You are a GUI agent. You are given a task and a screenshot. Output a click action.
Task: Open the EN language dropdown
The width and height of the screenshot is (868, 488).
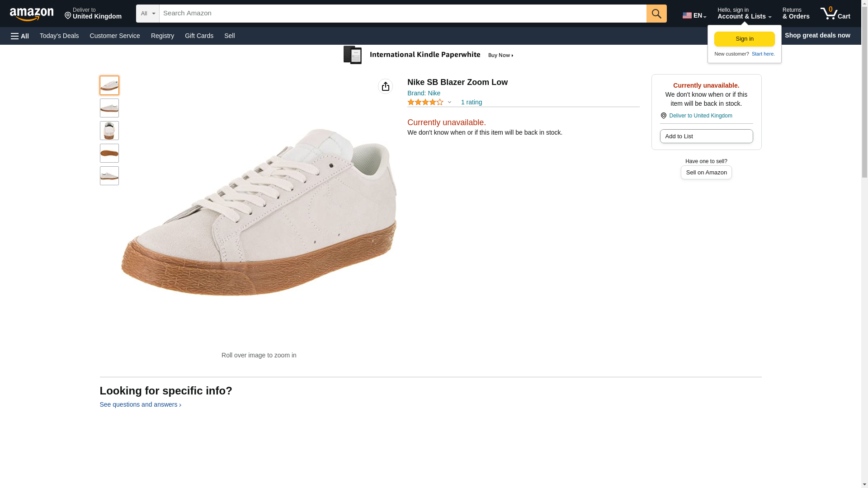click(694, 15)
